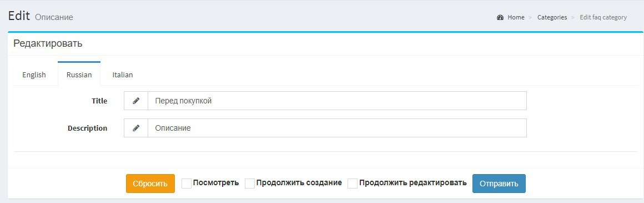
Task: Click the Редактировать panel heading
Action: coord(48,43)
